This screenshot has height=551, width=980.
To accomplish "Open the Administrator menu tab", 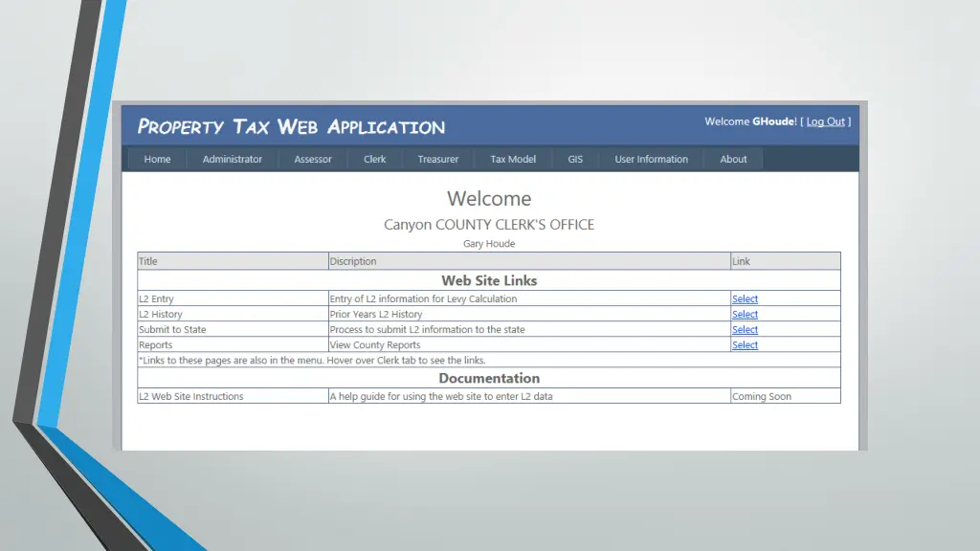I will (232, 160).
